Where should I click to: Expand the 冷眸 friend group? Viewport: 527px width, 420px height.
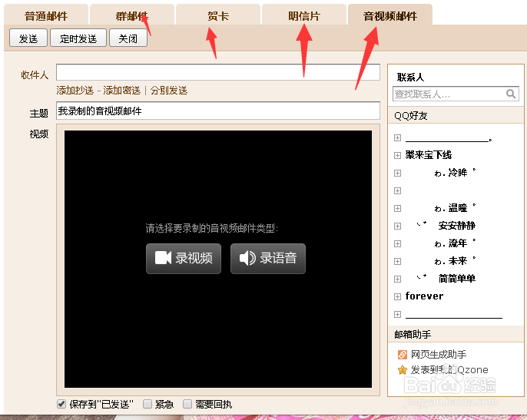point(398,173)
